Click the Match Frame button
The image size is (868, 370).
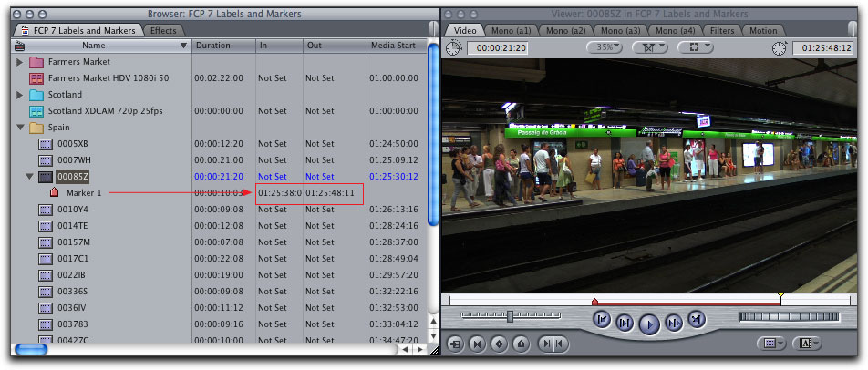tap(454, 344)
